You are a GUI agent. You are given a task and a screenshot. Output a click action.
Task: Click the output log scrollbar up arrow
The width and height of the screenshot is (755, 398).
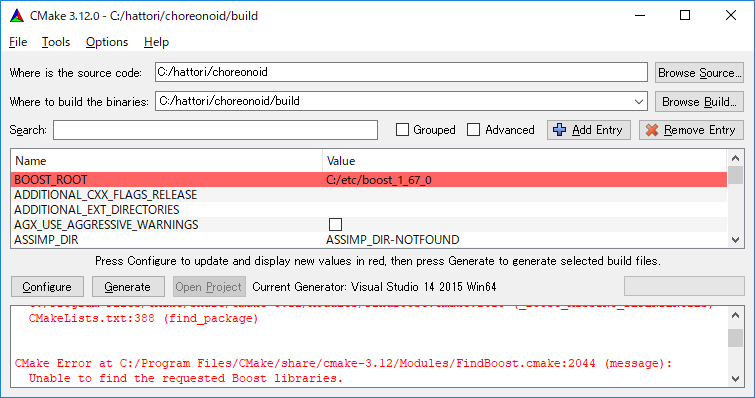[x=735, y=315]
